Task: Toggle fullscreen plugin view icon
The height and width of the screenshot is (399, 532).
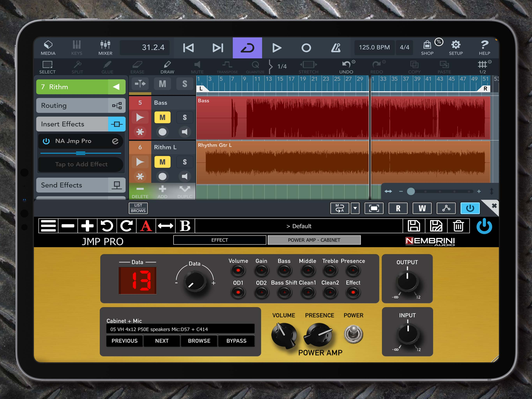Action: coord(374,208)
